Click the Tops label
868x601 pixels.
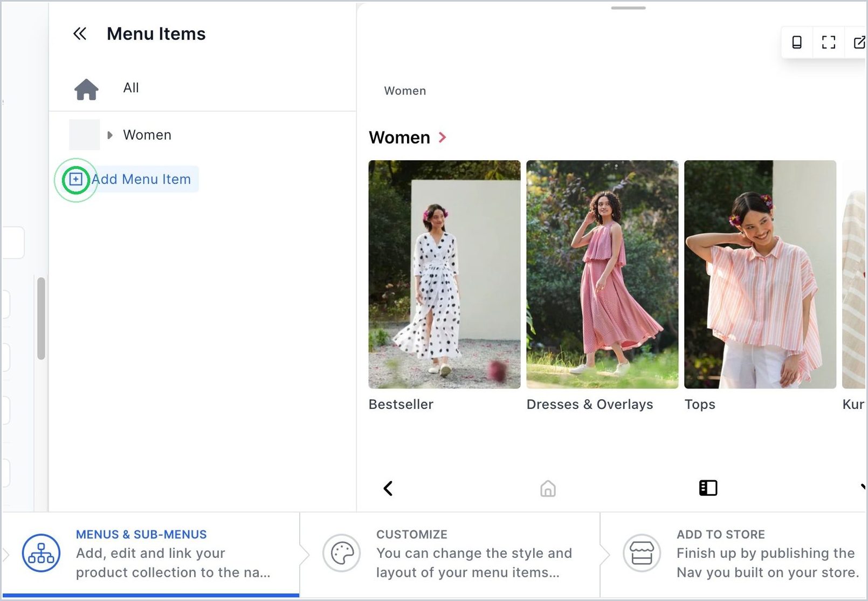pyautogui.click(x=700, y=405)
